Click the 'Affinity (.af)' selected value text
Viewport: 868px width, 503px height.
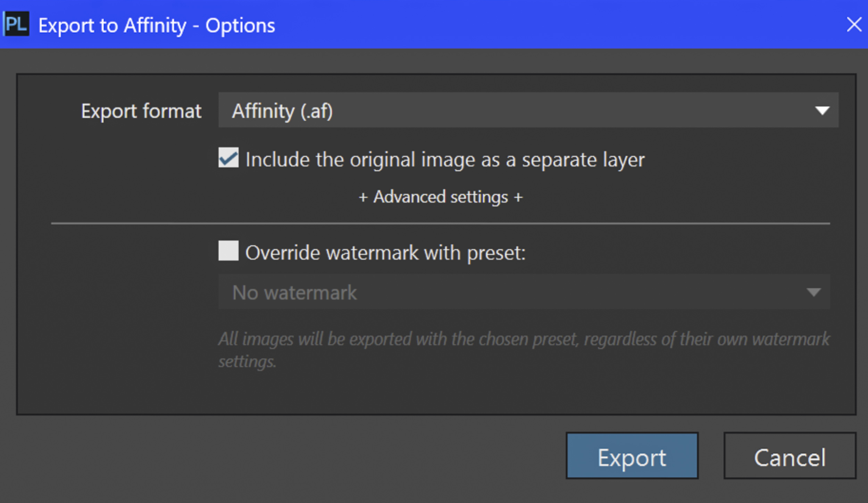point(282,112)
